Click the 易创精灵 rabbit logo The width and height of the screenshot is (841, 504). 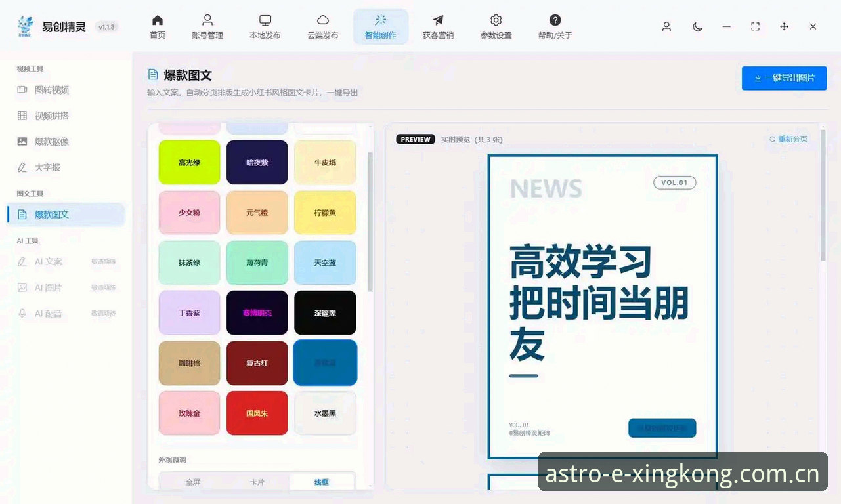[25, 27]
